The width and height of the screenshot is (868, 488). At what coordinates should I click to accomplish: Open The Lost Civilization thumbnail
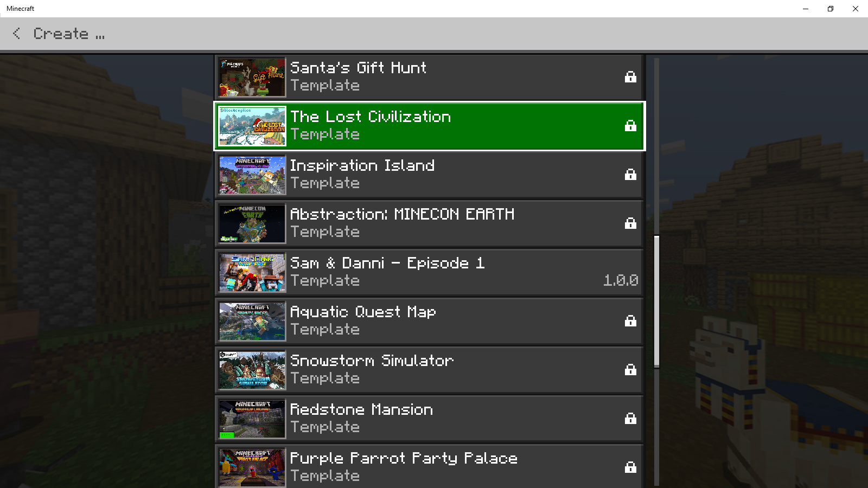tap(252, 126)
